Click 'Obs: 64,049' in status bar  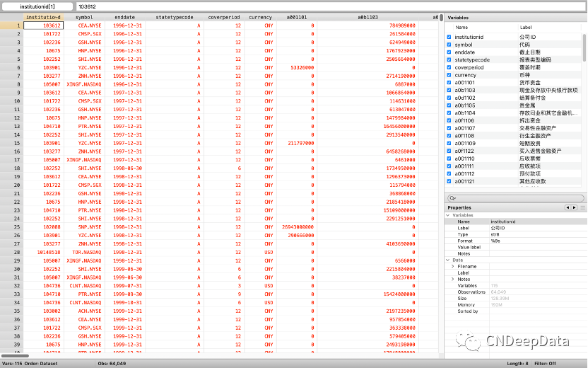pyautogui.click(x=112, y=364)
